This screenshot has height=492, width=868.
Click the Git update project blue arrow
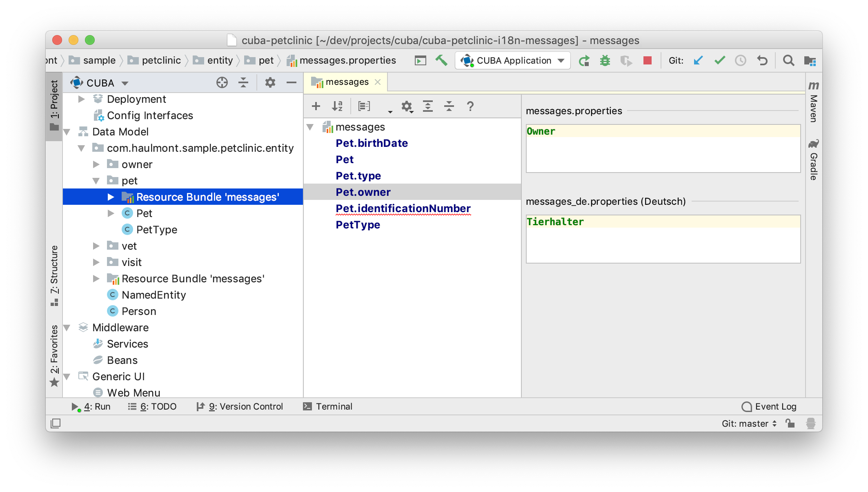pos(698,61)
